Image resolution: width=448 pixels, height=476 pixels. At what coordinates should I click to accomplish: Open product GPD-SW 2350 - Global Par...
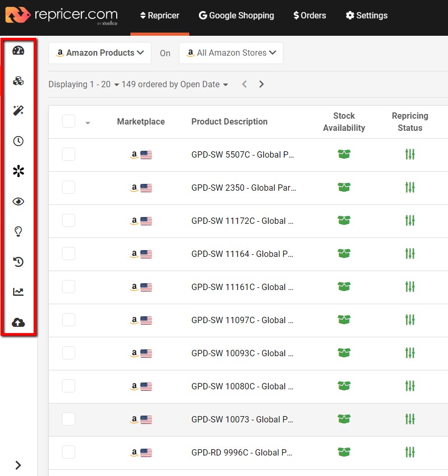click(243, 188)
